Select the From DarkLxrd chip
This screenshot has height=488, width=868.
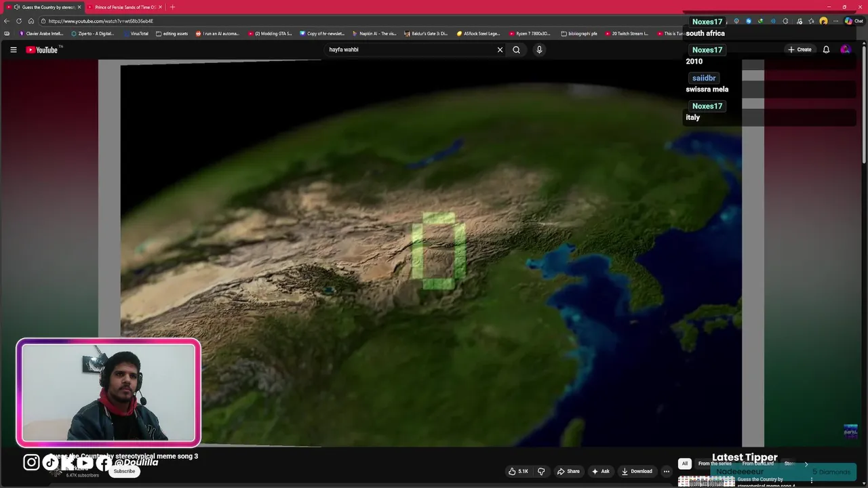pyautogui.click(x=757, y=464)
